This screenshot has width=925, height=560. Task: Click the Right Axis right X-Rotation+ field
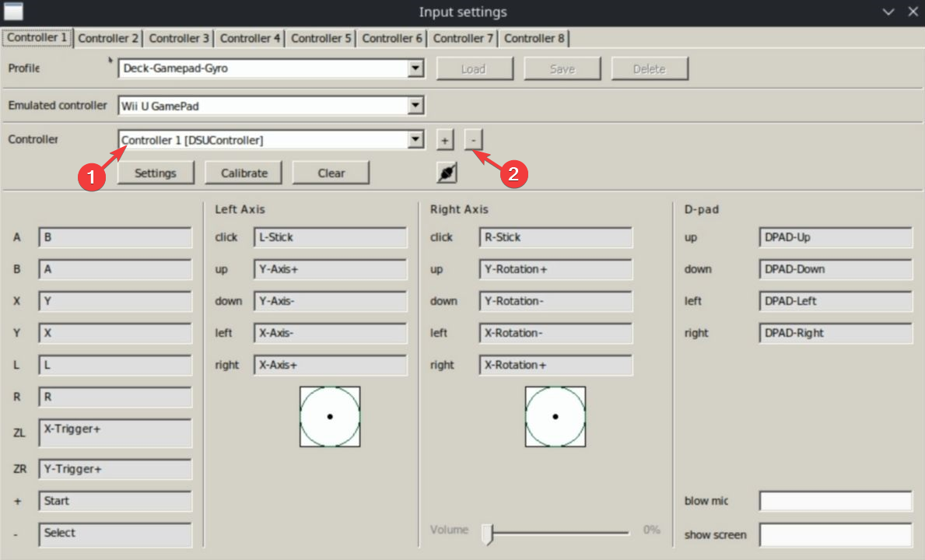(x=555, y=364)
